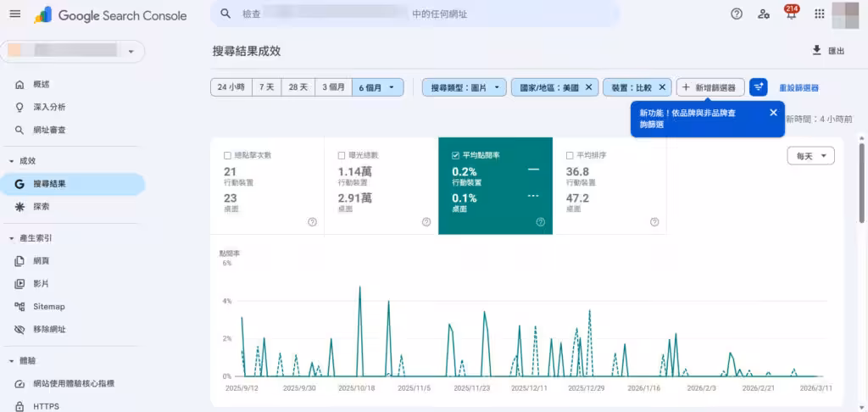The height and width of the screenshot is (412, 868).
Task: Open help for 平均點閱率 card
Action: pos(540,222)
